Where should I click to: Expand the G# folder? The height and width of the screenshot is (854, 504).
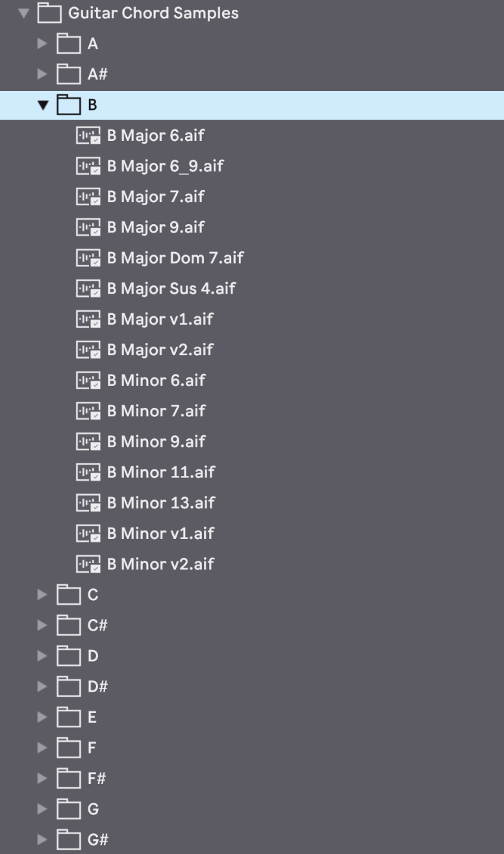point(43,840)
